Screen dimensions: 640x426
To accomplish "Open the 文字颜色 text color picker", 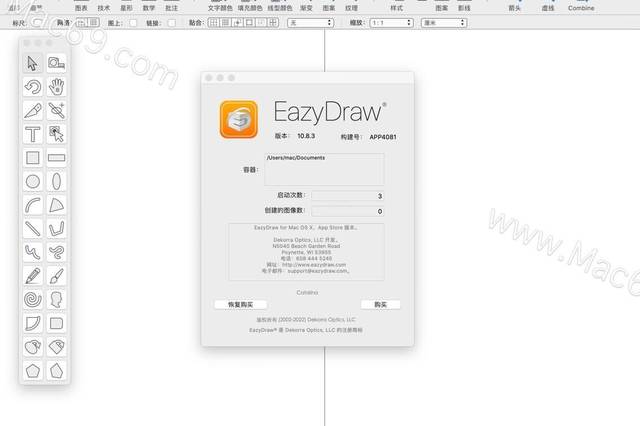I will point(220,6).
